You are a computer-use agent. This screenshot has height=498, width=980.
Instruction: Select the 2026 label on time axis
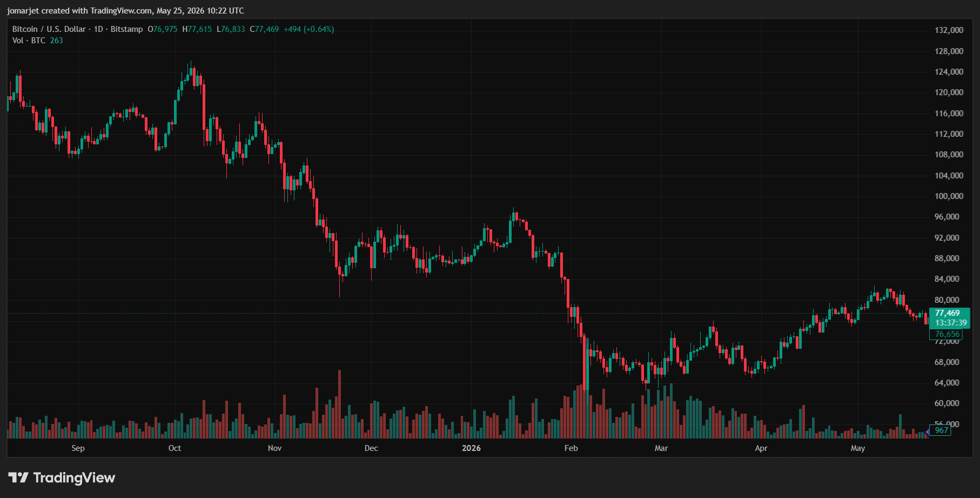[x=471, y=448]
